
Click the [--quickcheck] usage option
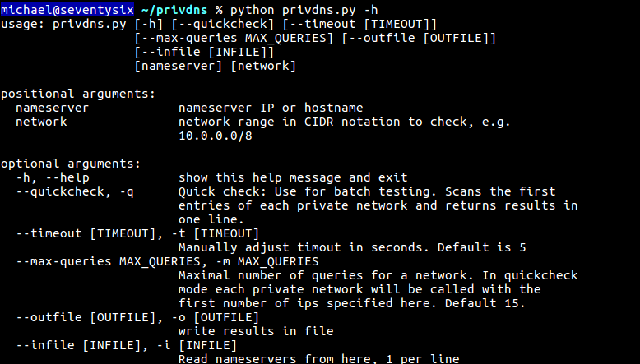point(222,24)
